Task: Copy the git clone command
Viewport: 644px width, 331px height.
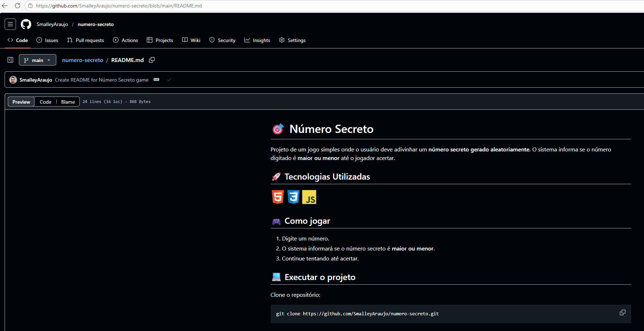Action: point(623,312)
